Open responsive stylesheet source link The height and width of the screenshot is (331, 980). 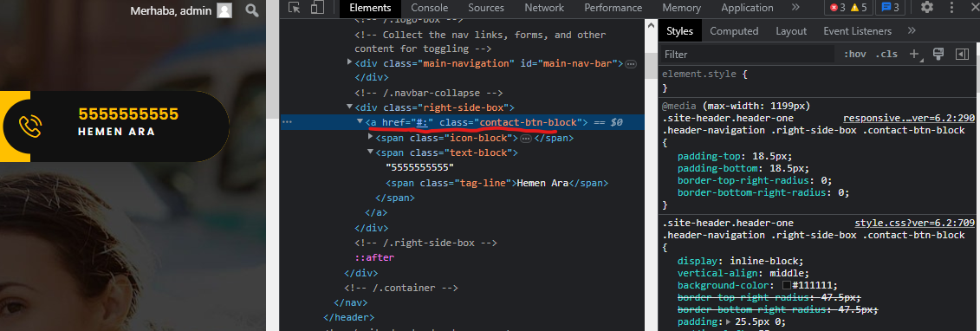point(909,118)
